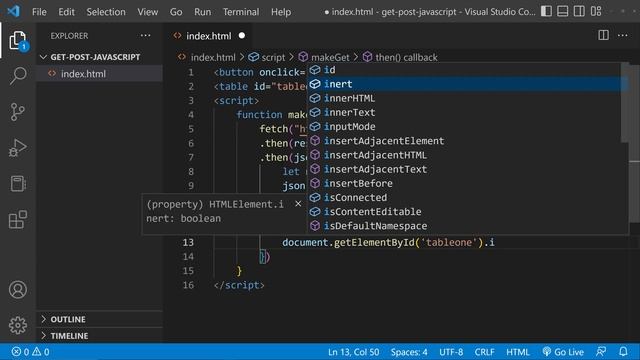Image resolution: width=640 pixels, height=360 pixels.
Task: Select the 'insertAdjacentHTML' suggestion
Action: (464, 155)
